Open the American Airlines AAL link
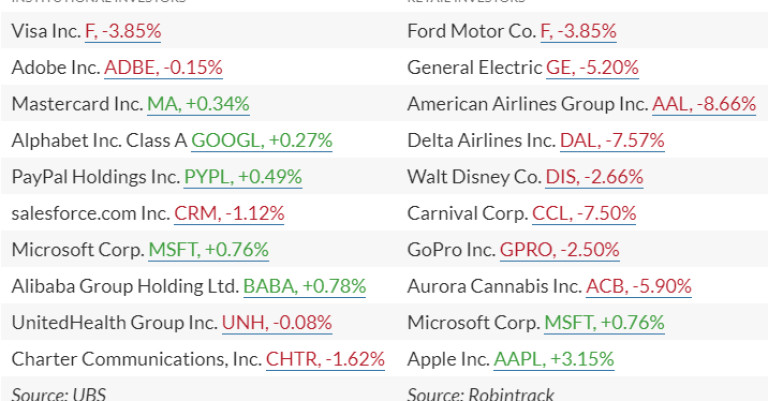Viewport: 768px width, 401px height. pos(699,104)
